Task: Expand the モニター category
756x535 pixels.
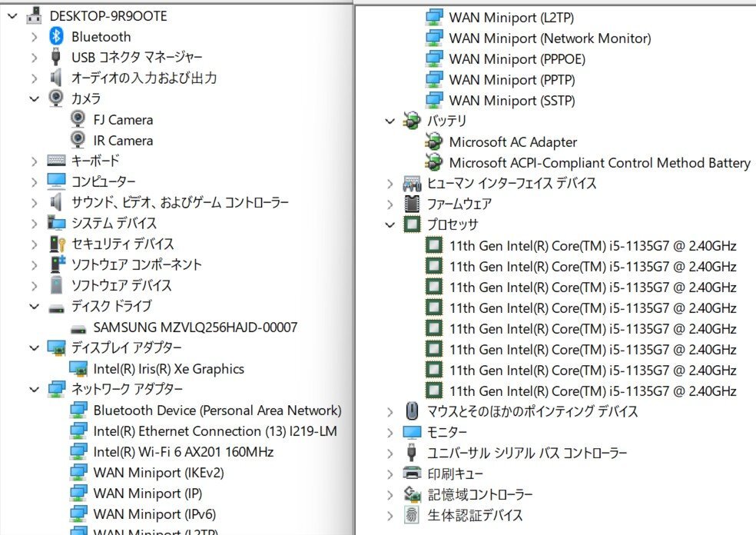Action: point(390,432)
